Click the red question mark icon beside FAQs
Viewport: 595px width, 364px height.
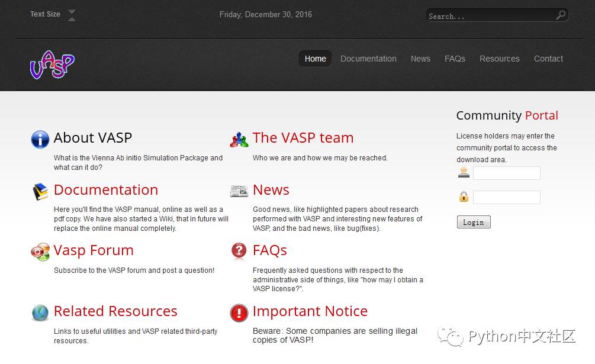[x=239, y=250]
